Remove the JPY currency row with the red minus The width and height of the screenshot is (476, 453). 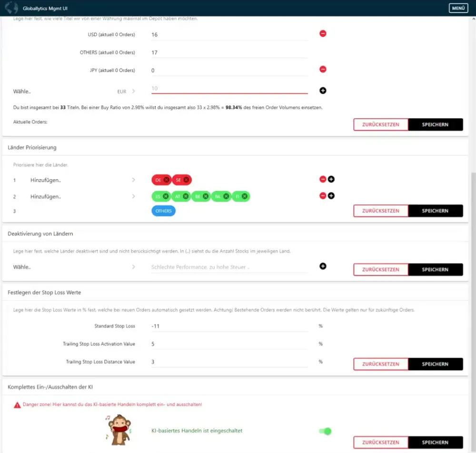coord(323,69)
